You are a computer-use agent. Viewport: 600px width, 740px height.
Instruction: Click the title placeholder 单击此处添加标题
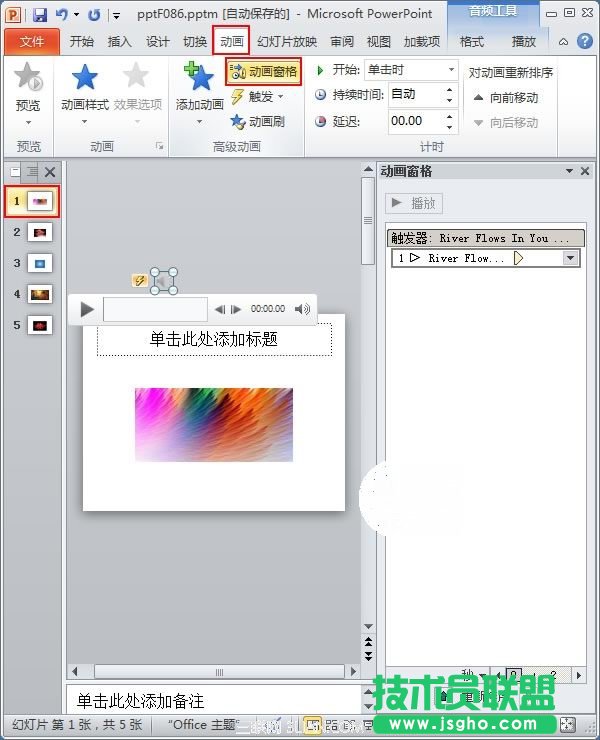click(214, 339)
